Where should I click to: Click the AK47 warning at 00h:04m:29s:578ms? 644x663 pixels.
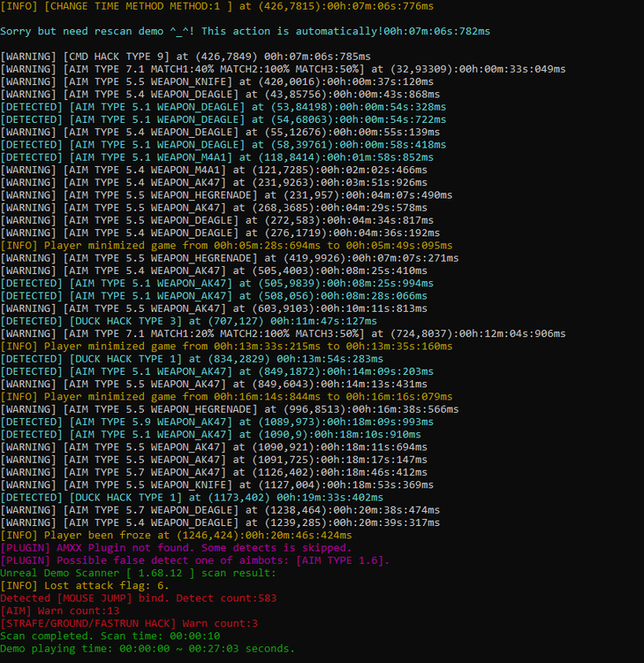[x=214, y=208]
